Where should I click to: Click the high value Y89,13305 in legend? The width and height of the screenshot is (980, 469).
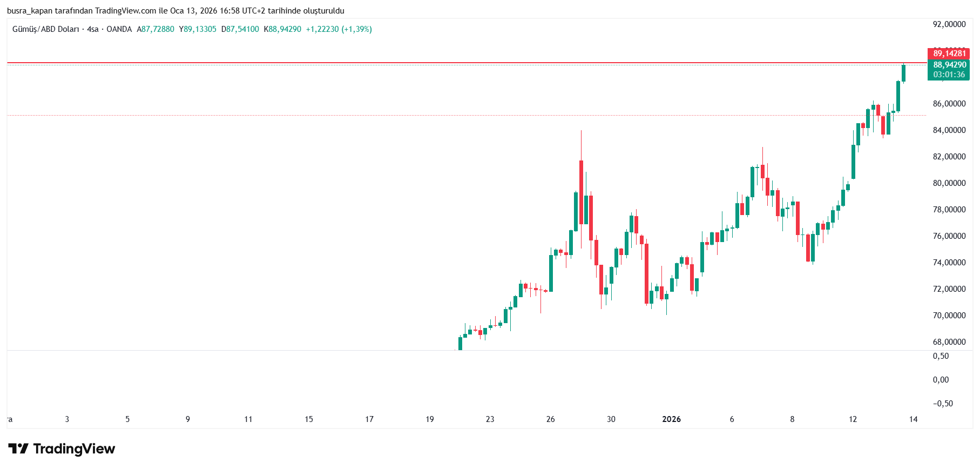click(x=198, y=29)
